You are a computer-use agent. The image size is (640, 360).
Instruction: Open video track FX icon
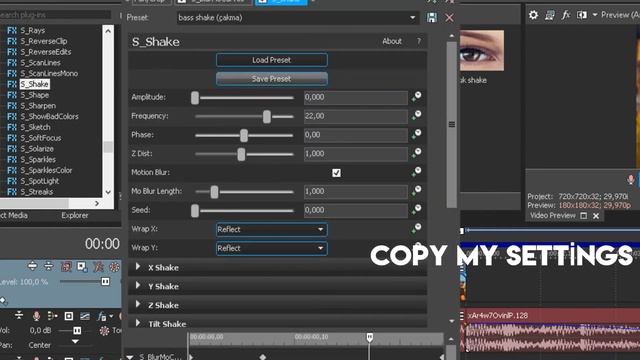[x=98, y=267]
